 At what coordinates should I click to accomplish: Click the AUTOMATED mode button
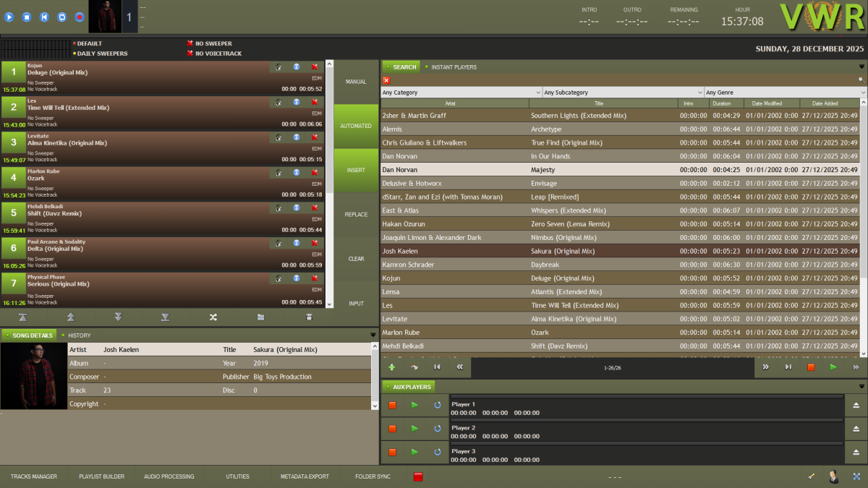(x=355, y=125)
